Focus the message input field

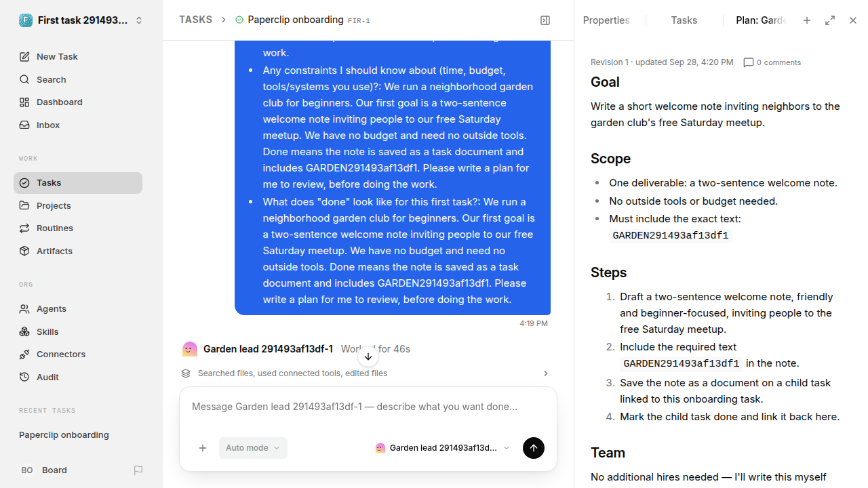[x=368, y=407]
